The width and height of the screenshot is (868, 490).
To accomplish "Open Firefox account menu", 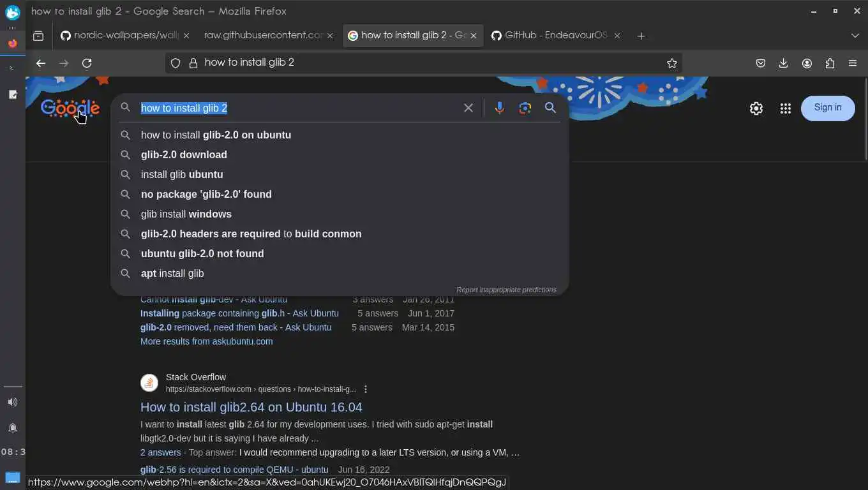I will 807,63.
